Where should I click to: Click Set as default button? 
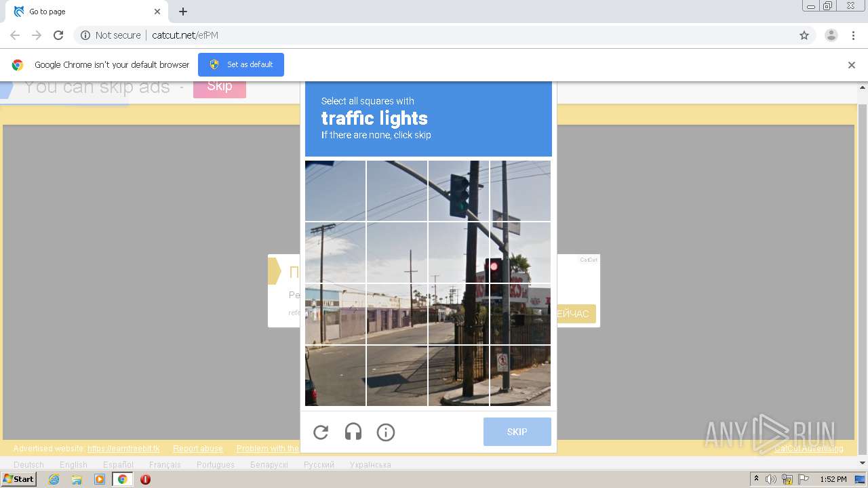(241, 64)
